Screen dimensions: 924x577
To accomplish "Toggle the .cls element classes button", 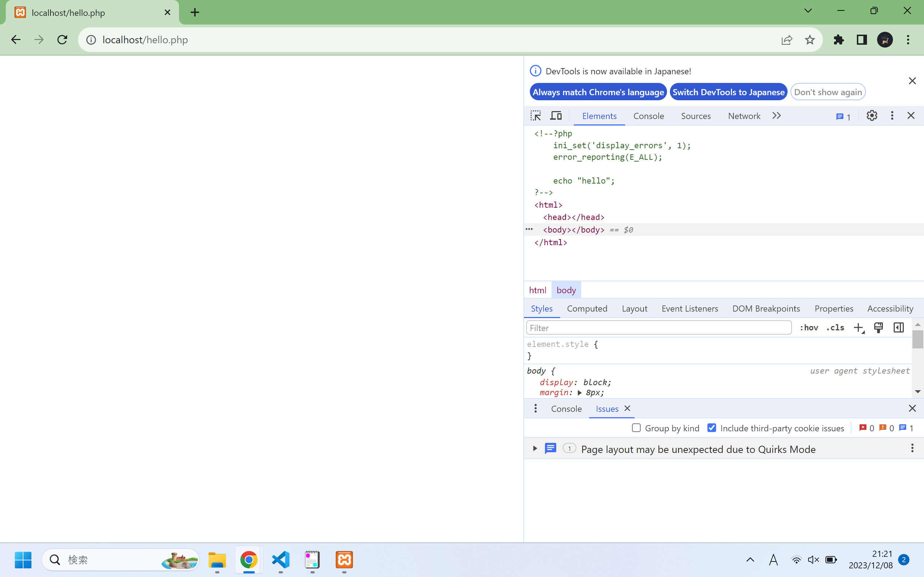I will pos(835,328).
